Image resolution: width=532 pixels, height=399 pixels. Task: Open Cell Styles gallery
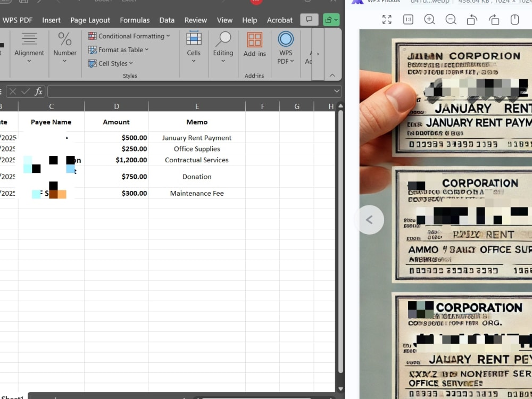pos(110,63)
